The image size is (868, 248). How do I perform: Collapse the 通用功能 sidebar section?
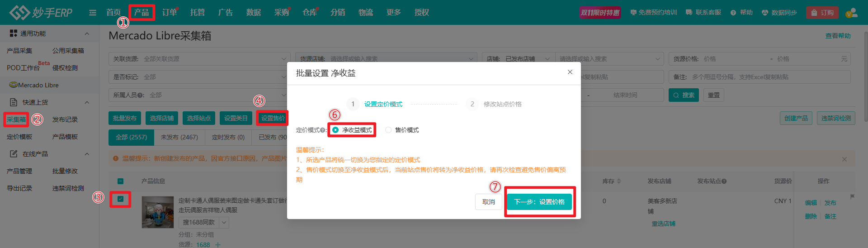(87, 33)
